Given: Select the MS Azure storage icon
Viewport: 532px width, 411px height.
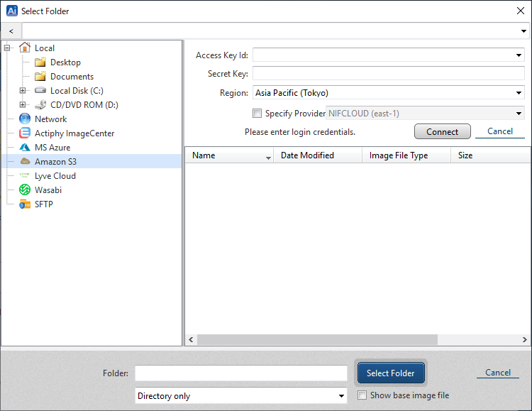Looking at the screenshot, I should pos(26,148).
